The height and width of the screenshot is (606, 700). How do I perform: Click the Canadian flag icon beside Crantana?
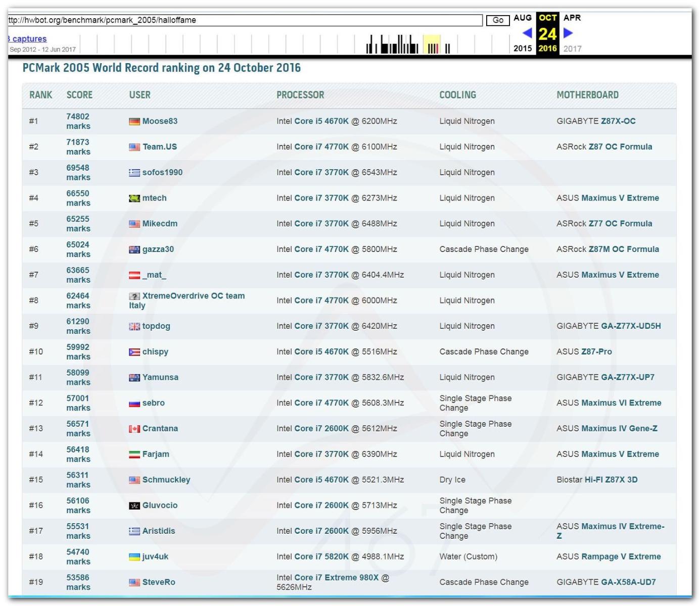pyautogui.click(x=134, y=429)
